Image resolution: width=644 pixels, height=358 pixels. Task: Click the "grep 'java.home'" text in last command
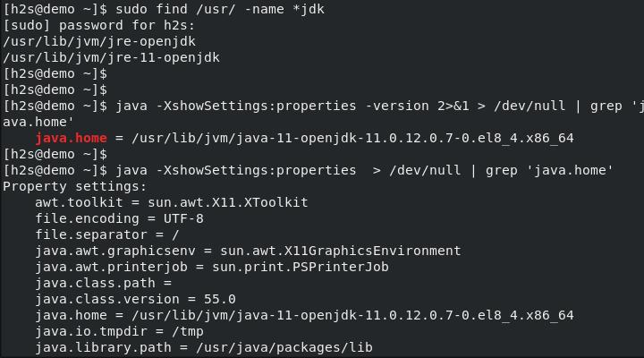point(549,170)
